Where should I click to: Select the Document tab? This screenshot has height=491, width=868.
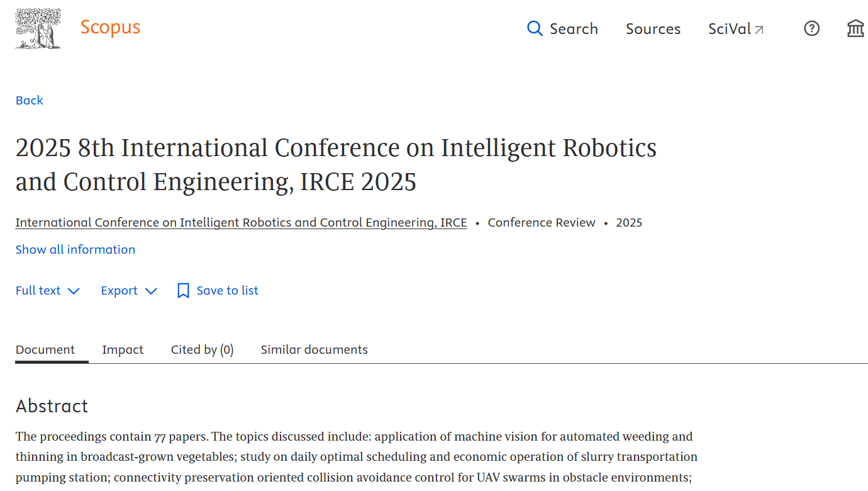point(45,350)
